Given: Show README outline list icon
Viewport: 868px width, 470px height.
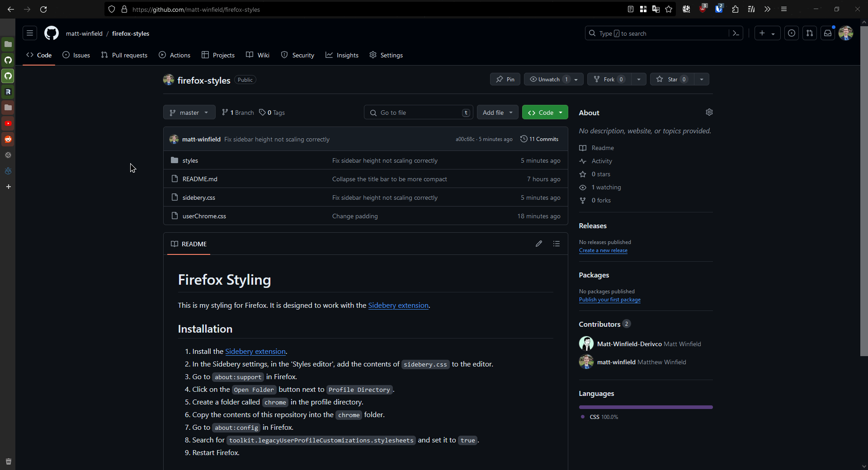Looking at the screenshot, I should (557, 244).
